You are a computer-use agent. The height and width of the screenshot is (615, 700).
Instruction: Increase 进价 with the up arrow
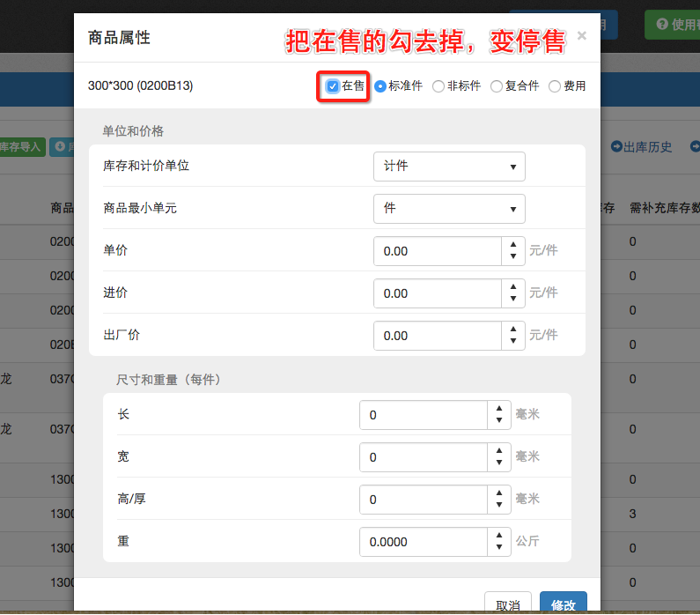coord(513,286)
